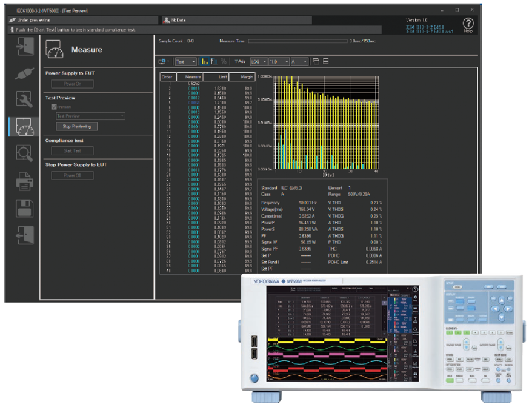Click the floppy disk save icon
This screenshot has width=532, height=407.
point(24,207)
